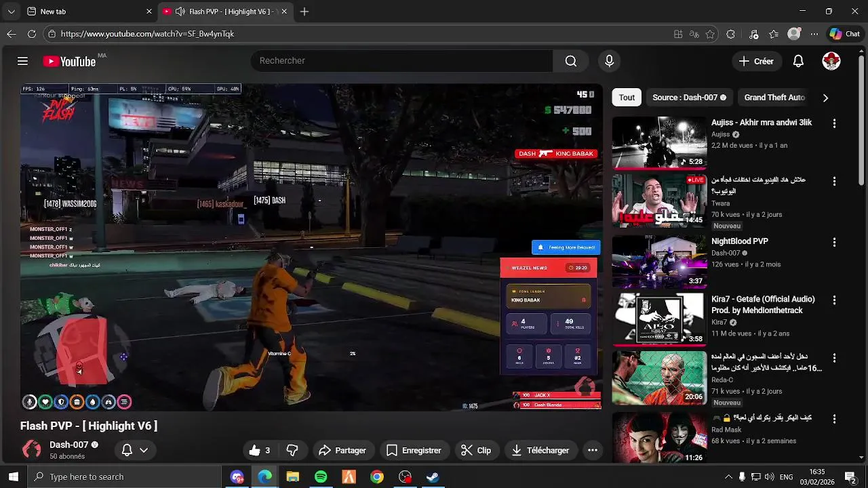Open the channel notification preference dropdown
Screen dimensions: 868x488
pos(134,450)
